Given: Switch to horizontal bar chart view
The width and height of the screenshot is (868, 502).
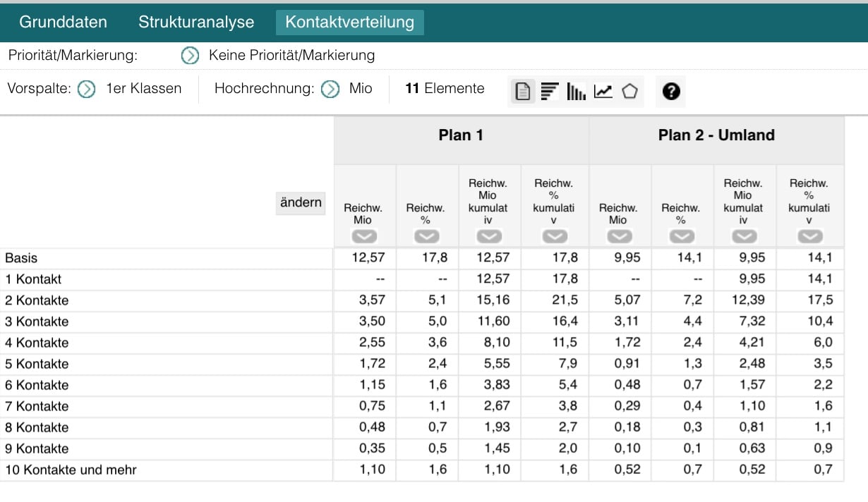Looking at the screenshot, I should pyautogui.click(x=550, y=91).
